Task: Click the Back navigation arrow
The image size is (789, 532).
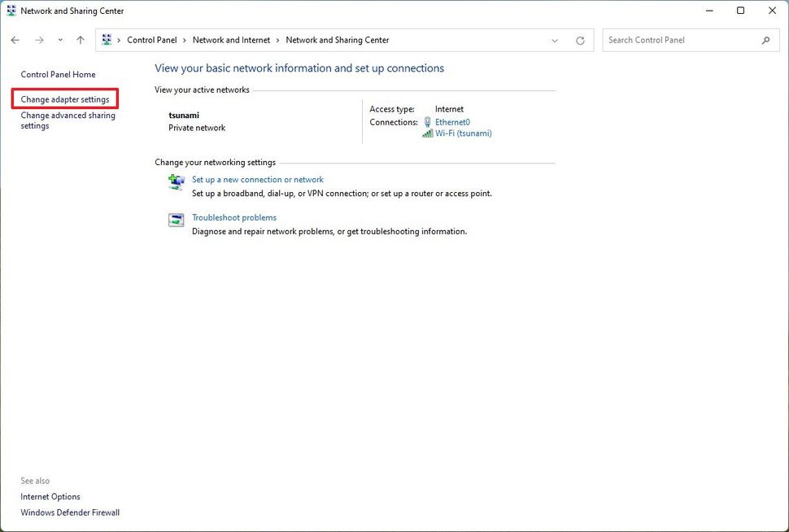Action: (15, 39)
